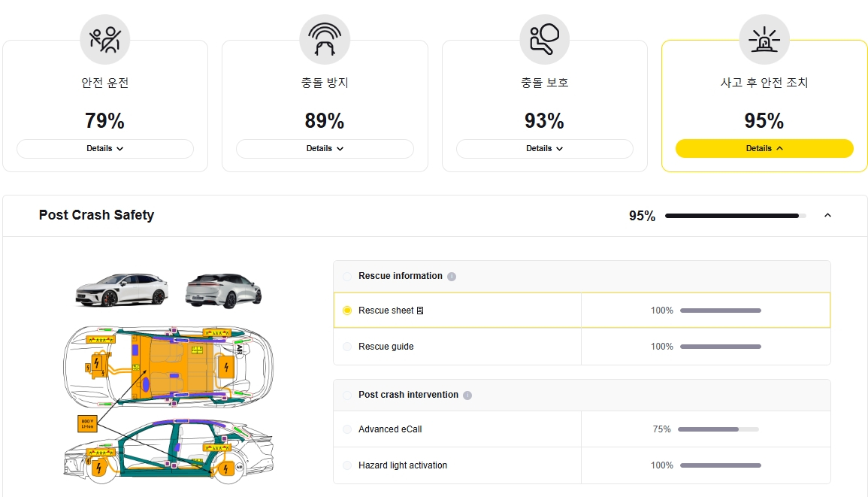868x497 pixels.
Task: Click the Post Crash Safety heading
Action: click(96, 215)
